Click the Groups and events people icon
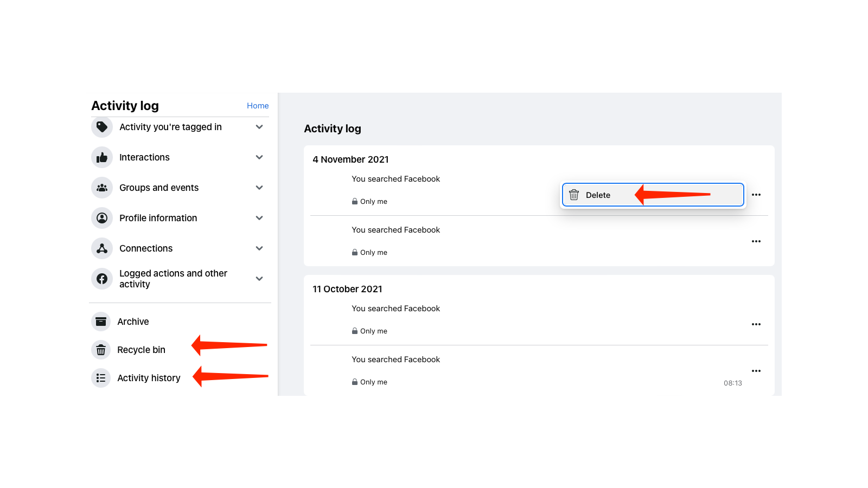The image size is (868, 488). [102, 188]
